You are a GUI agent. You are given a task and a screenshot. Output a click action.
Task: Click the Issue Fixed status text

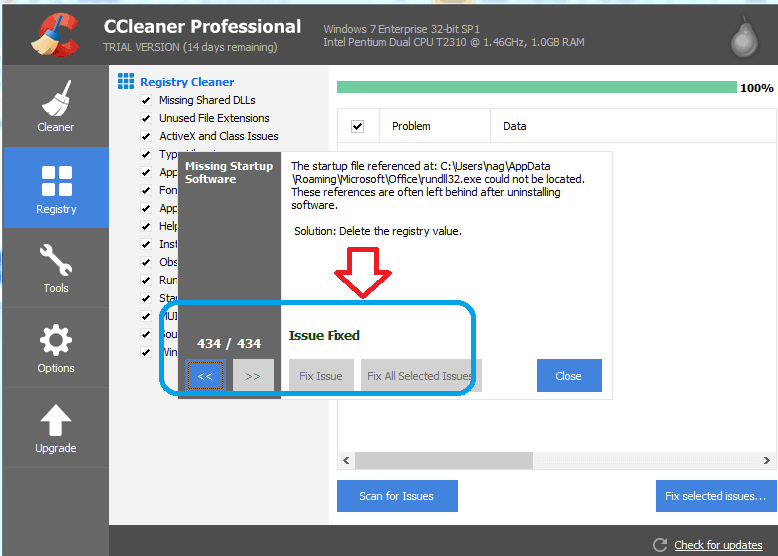[x=324, y=335]
